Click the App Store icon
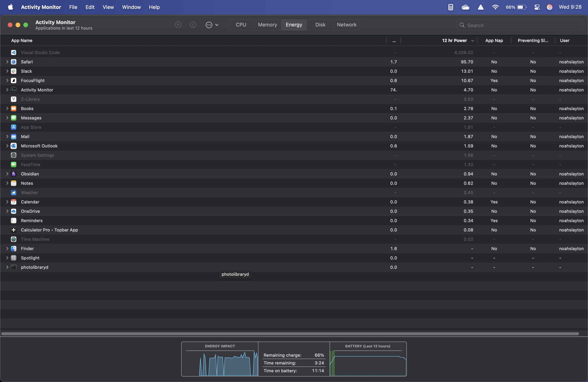This screenshot has height=382, width=588. pyautogui.click(x=14, y=127)
